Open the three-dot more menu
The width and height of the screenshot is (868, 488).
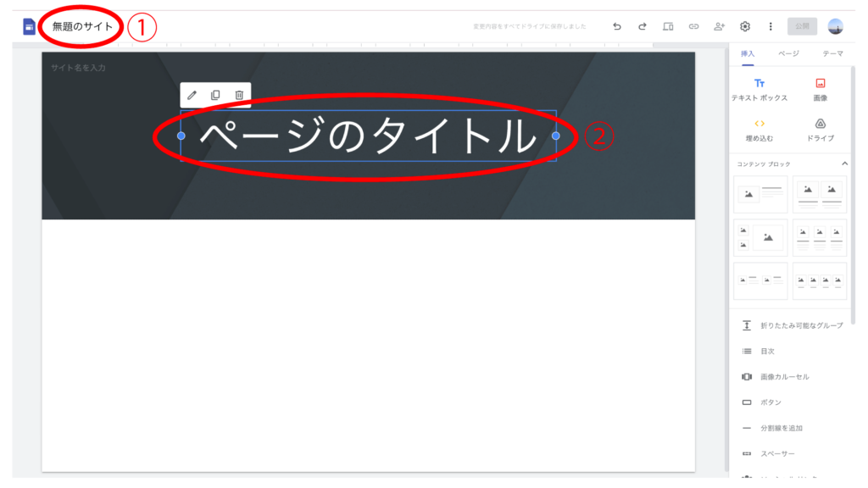771,26
